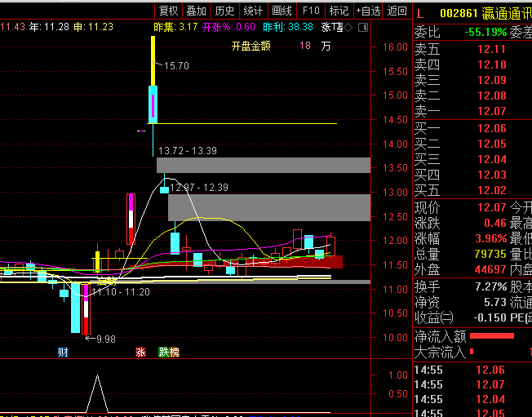Click the 涨幅 value 3.96%

click(x=491, y=238)
